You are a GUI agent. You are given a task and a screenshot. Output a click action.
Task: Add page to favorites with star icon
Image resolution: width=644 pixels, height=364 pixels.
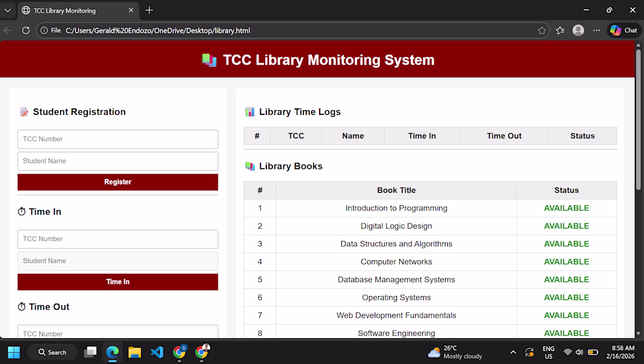[542, 30]
